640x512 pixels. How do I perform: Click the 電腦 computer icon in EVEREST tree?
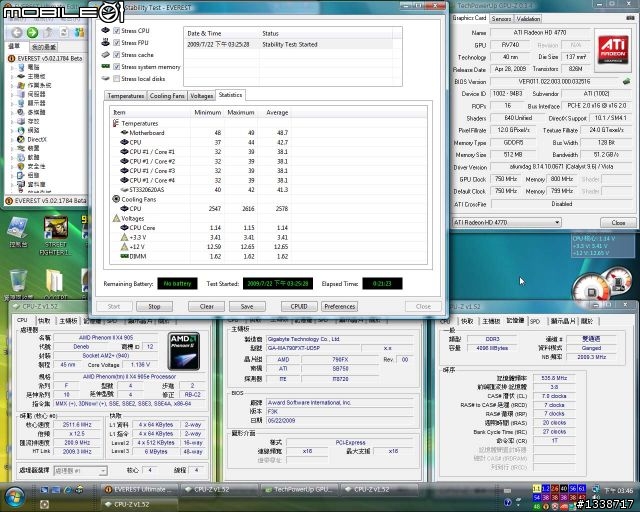[22, 67]
